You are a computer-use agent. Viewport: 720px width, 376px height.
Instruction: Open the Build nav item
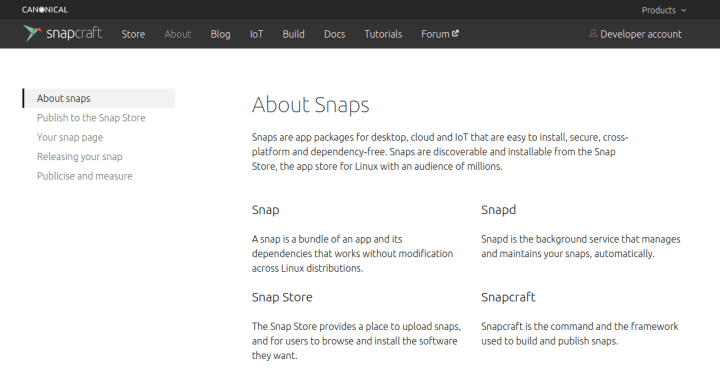tap(293, 34)
